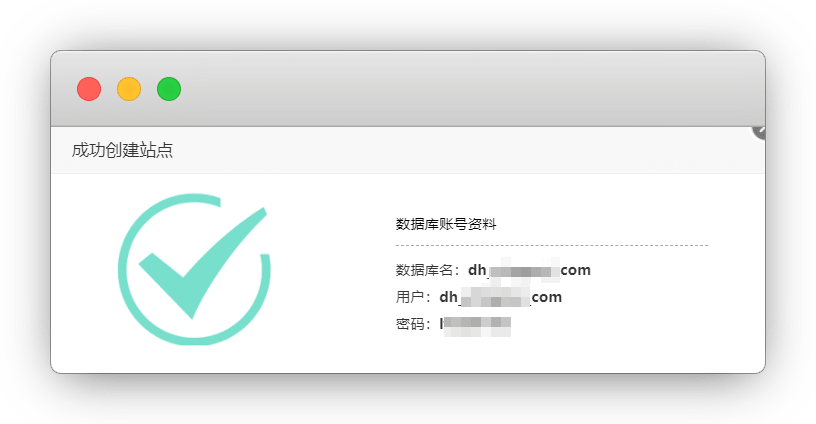
Task: Click the 密码 label
Action: coord(410,324)
